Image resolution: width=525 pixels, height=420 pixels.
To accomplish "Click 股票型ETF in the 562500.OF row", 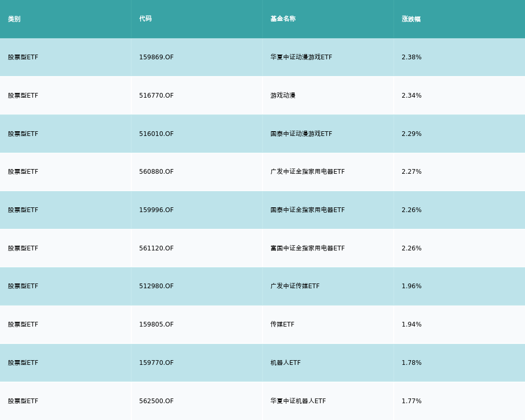I will [23, 401].
